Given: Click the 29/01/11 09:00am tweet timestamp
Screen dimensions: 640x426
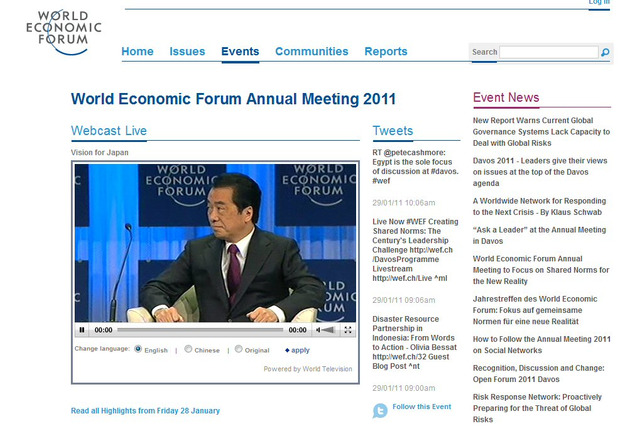Looking at the screenshot, I should pyautogui.click(x=404, y=388).
